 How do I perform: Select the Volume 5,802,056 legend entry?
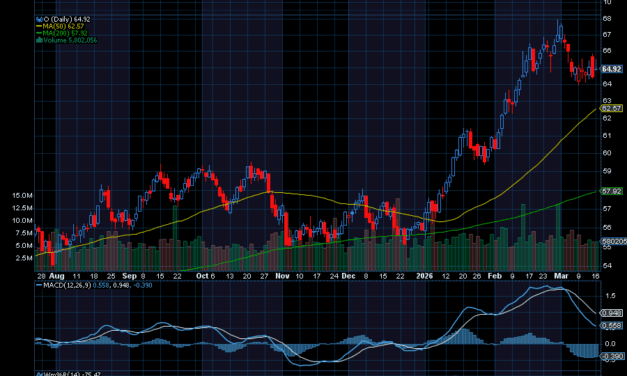point(70,40)
